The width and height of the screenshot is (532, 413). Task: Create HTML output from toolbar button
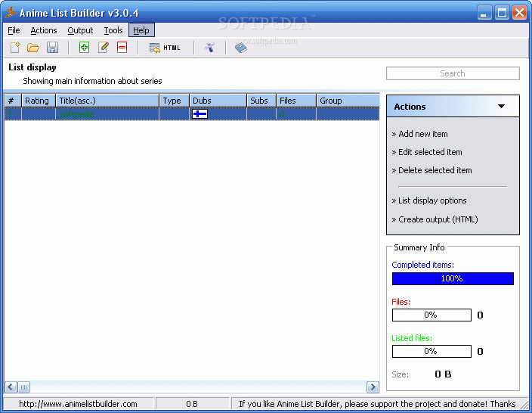165,48
